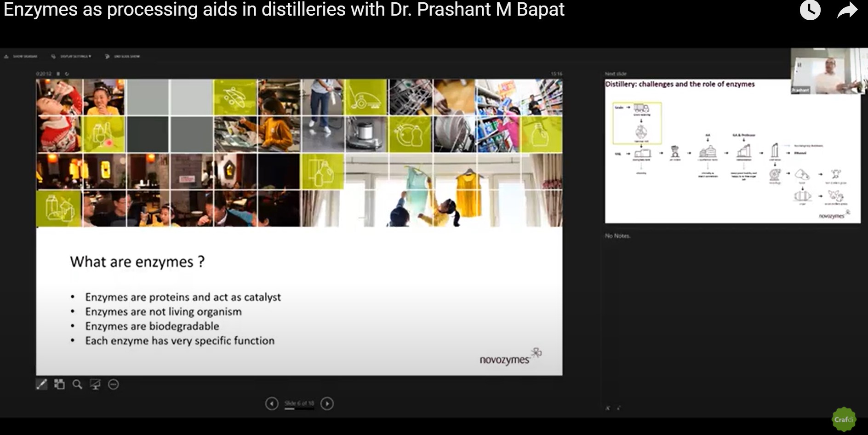Open the See All Slides grid
This screenshot has width=868, height=435.
pos(59,384)
